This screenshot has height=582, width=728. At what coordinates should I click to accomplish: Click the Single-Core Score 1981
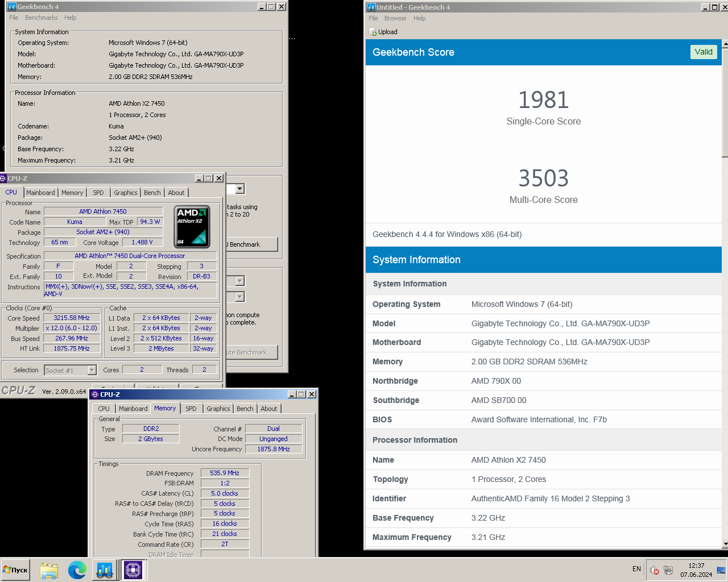point(543,100)
